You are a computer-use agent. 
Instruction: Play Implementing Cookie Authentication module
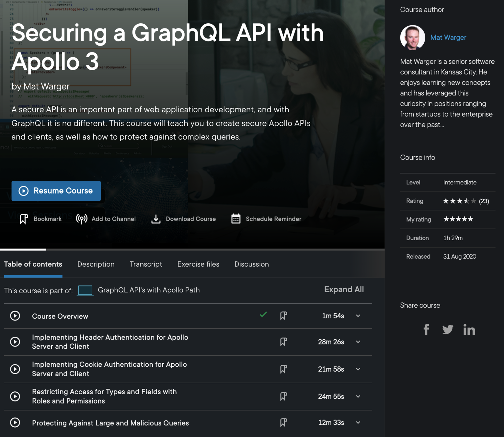click(15, 369)
